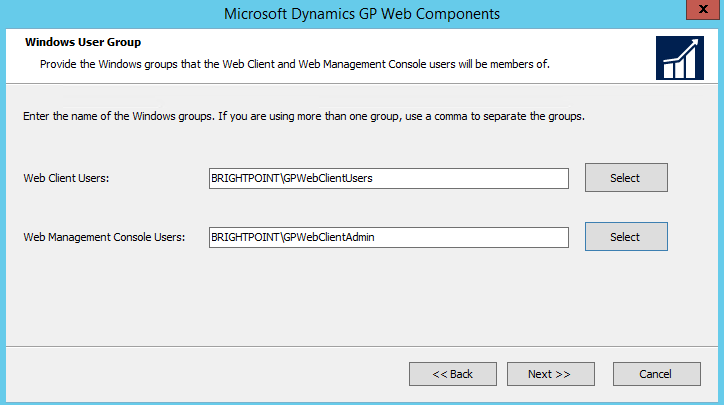Go back with the << Back button
The image size is (724, 405).
(452, 374)
